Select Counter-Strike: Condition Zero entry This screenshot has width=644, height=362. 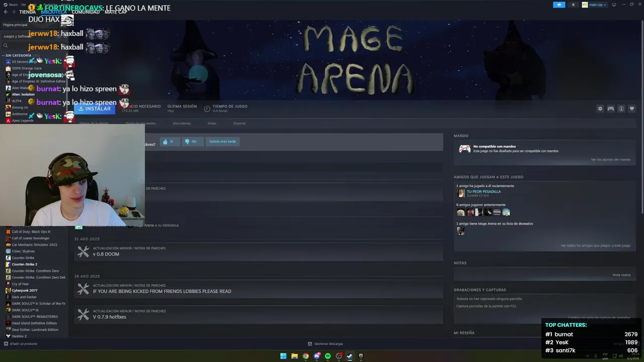(x=35, y=271)
